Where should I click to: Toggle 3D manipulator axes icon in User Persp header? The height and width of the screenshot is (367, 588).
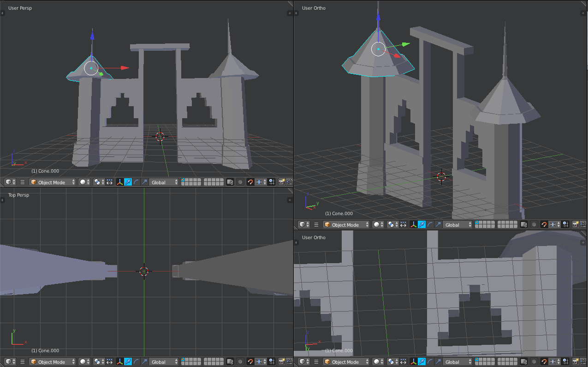(x=119, y=182)
